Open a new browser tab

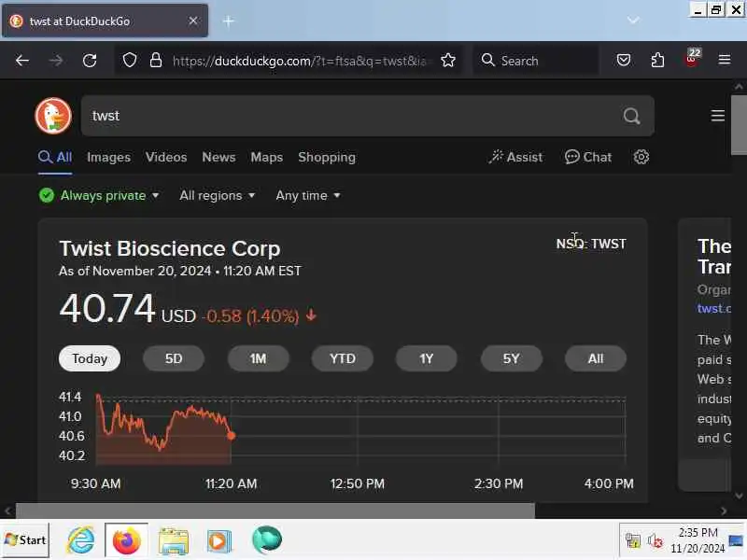coord(228,21)
